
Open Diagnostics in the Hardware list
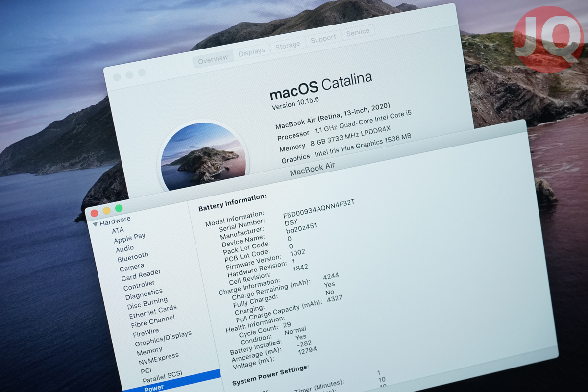click(144, 294)
